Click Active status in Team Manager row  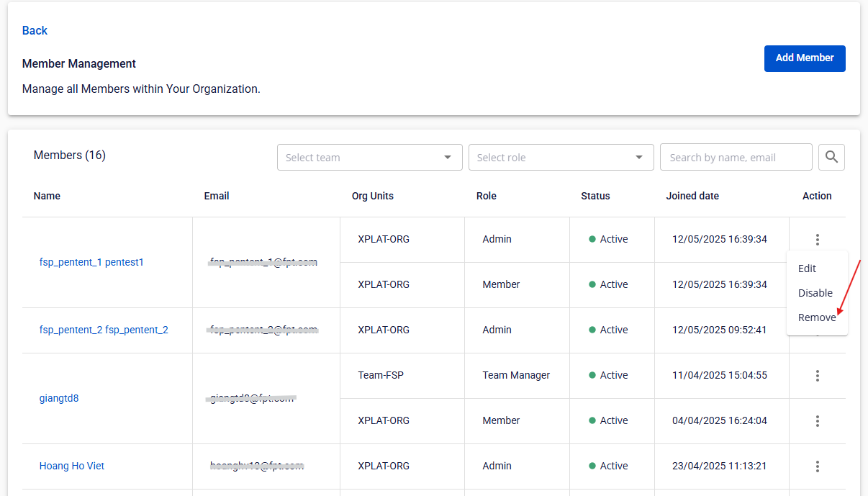tap(608, 376)
